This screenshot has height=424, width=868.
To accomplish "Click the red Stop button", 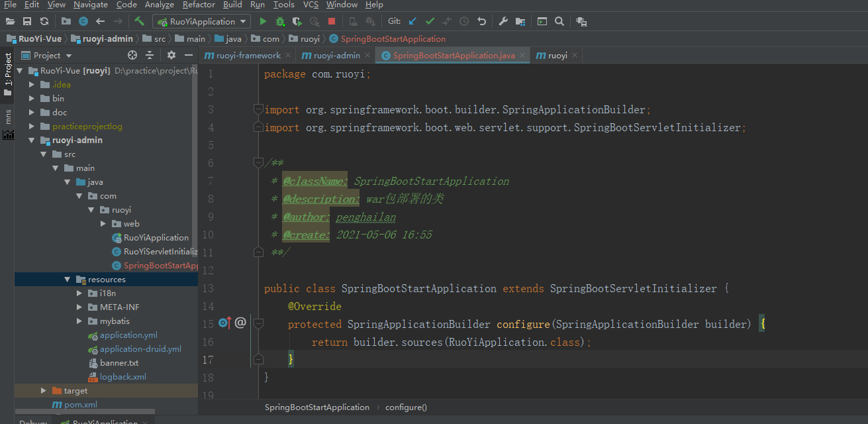I will tap(332, 21).
